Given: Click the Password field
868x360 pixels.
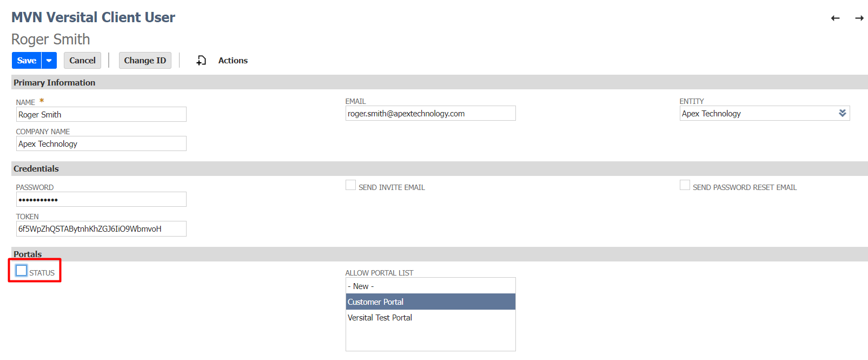Looking at the screenshot, I should coord(101,200).
